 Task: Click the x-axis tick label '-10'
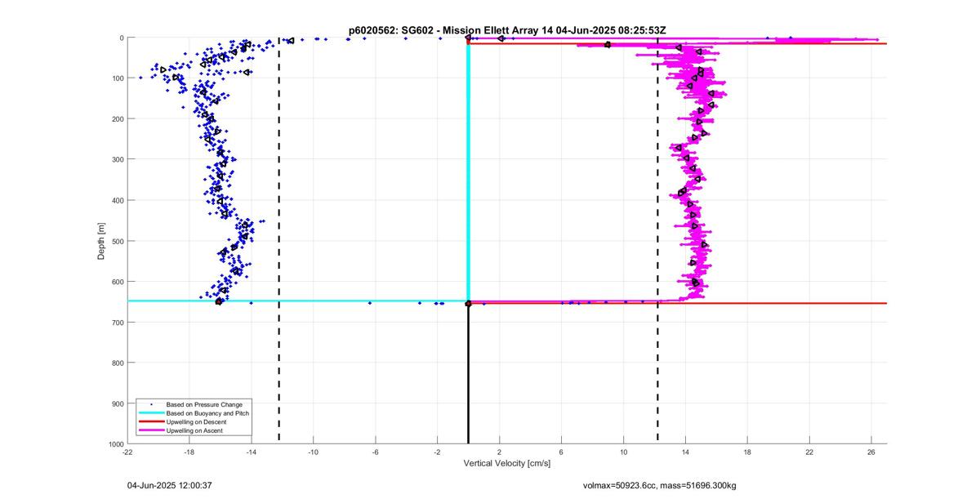point(314,452)
